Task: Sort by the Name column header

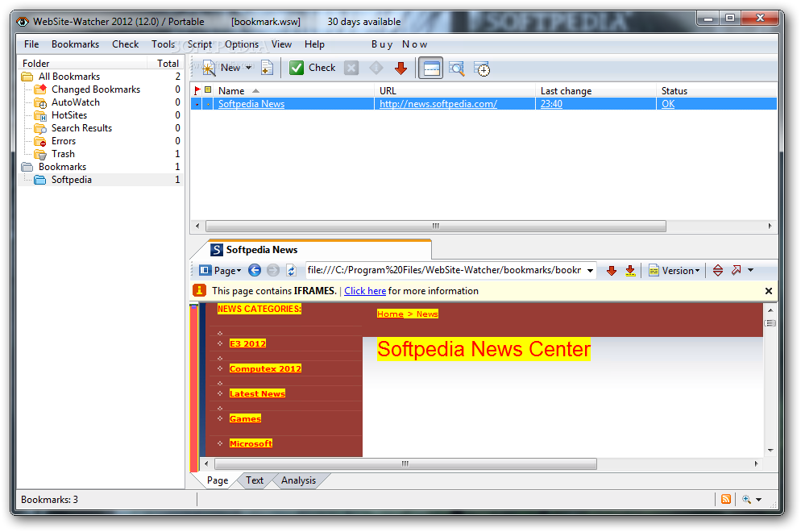Action: click(294, 90)
